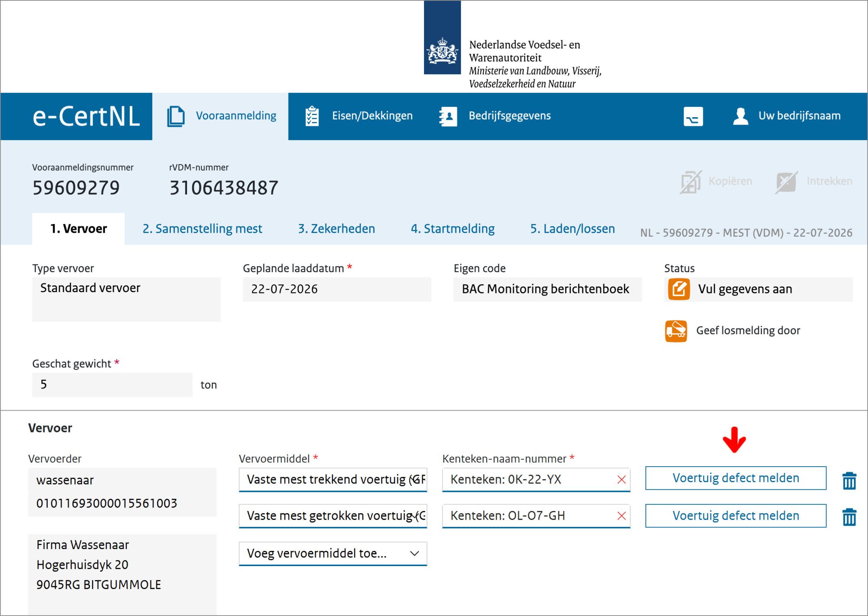Open the Uw bedrijfsnaam account menu

tap(799, 116)
